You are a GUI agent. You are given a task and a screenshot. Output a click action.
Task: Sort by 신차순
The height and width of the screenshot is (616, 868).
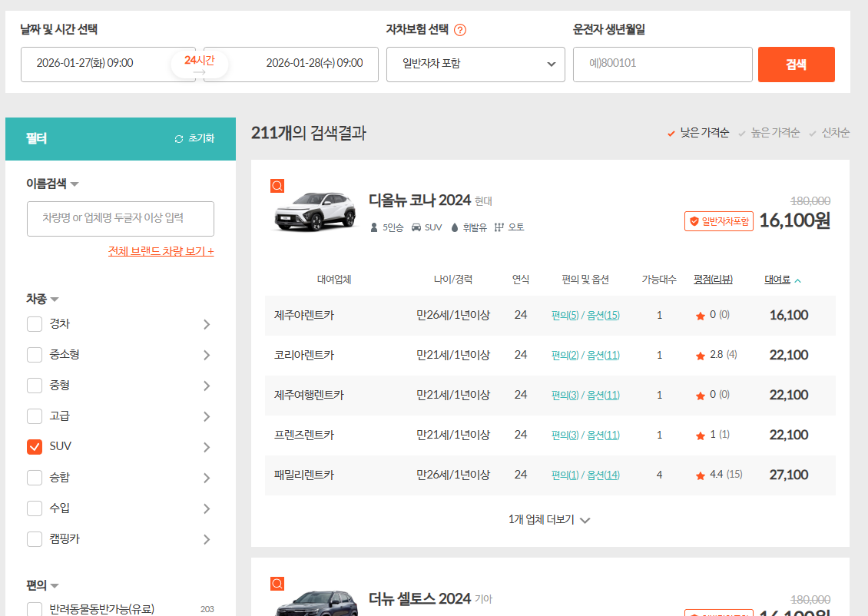[x=829, y=133]
